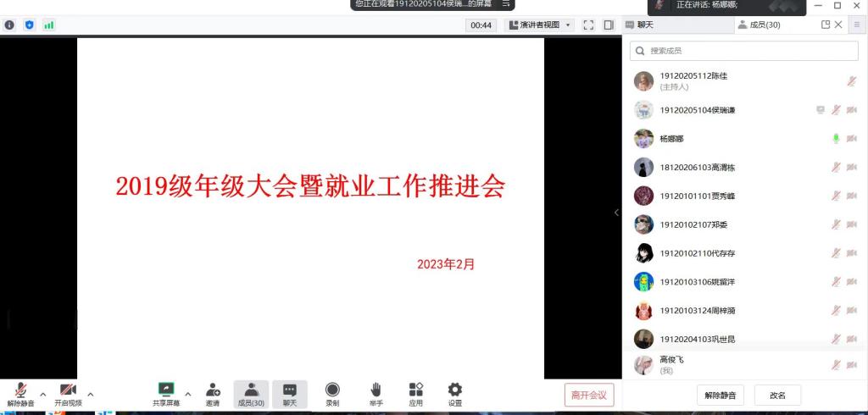The width and height of the screenshot is (868, 415).
Task: Open the 演讲者视图 view dropdown
Action: coord(541,25)
